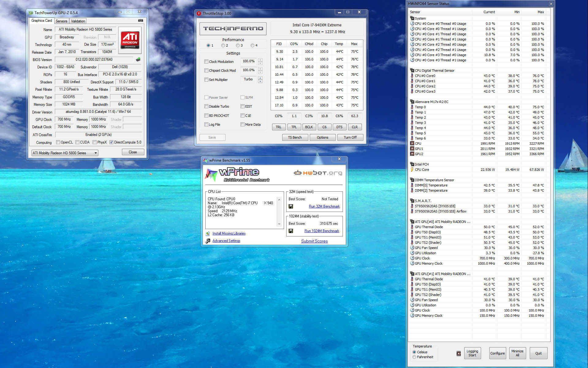Screen dimensions: 588x368
Task: Enable the Chipset Clock Mod checkbox
Action: pos(207,71)
